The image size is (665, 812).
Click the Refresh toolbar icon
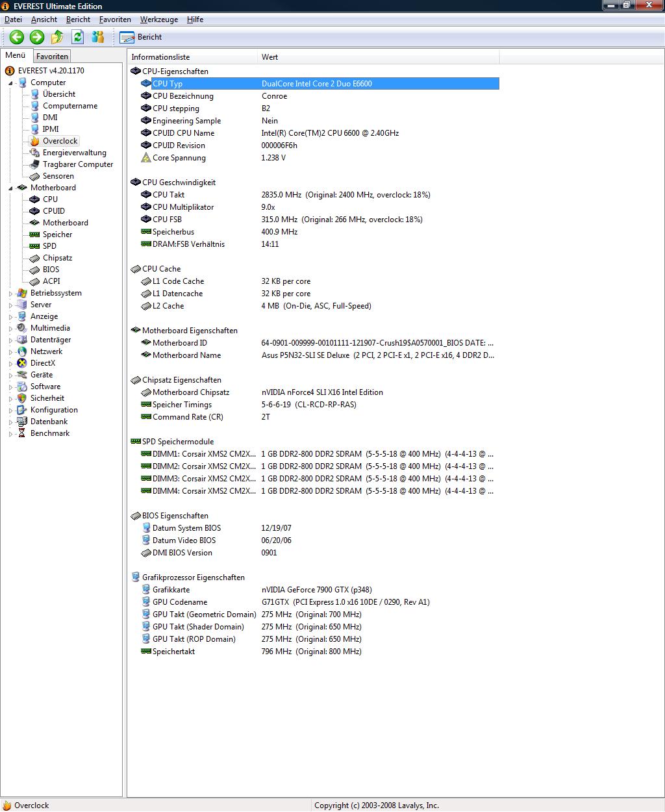click(78, 37)
